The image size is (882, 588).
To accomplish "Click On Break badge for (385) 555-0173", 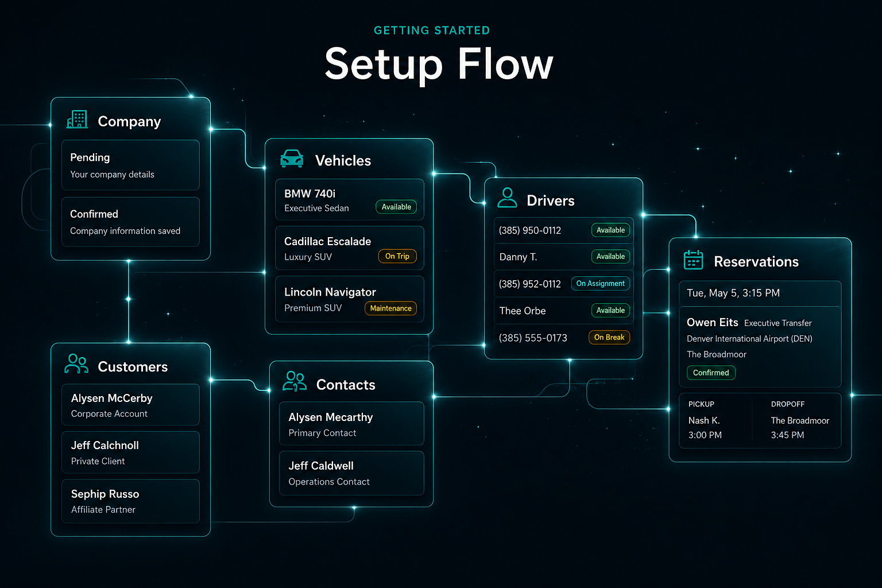I will point(609,338).
